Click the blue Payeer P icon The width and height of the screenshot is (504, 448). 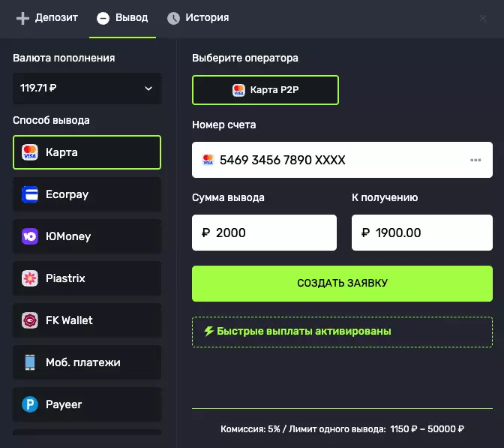[x=30, y=404]
